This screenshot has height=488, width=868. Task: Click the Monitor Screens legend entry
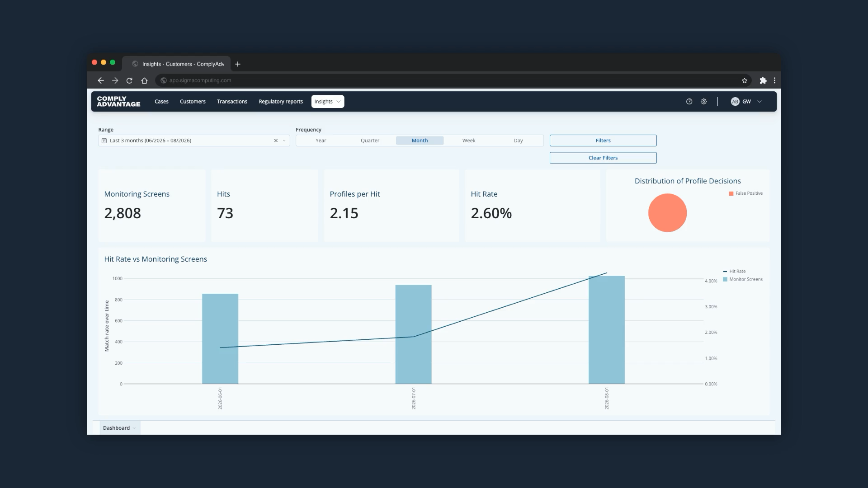743,279
